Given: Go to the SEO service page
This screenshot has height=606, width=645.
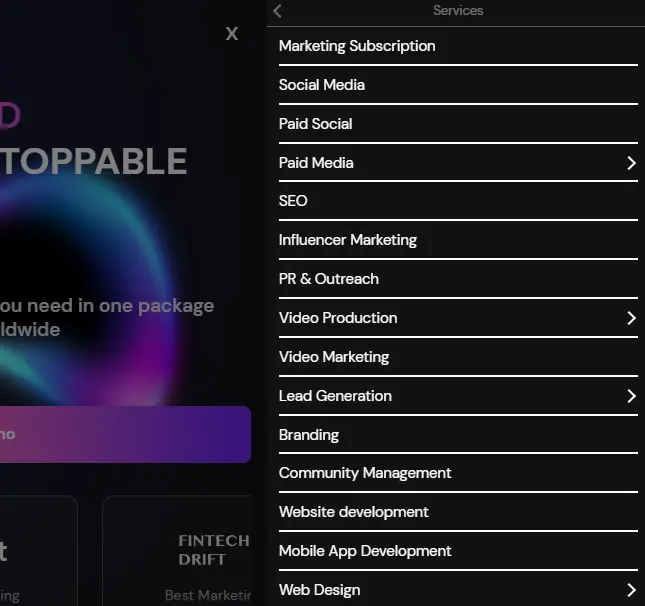Looking at the screenshot, I should click(x=293, y=201).
